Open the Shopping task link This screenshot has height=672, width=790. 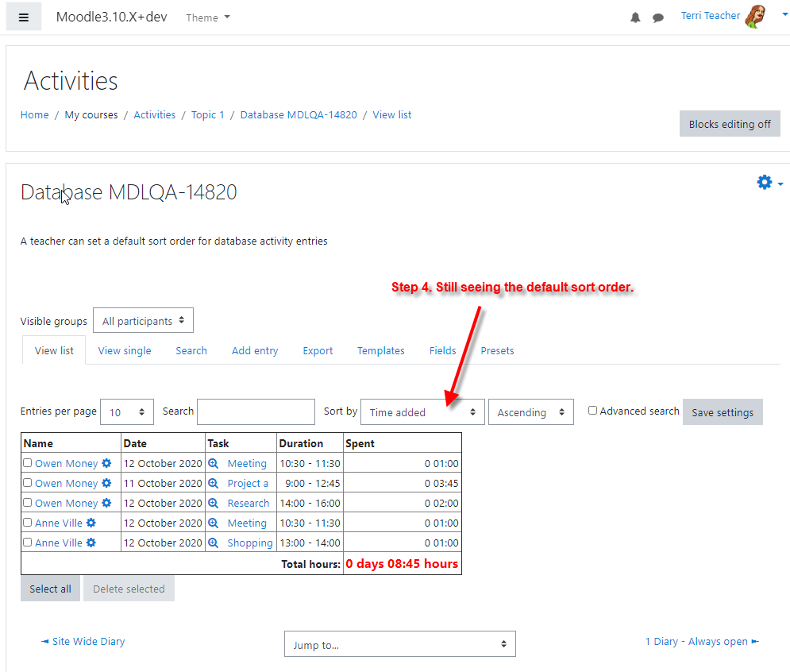[249, 543]
